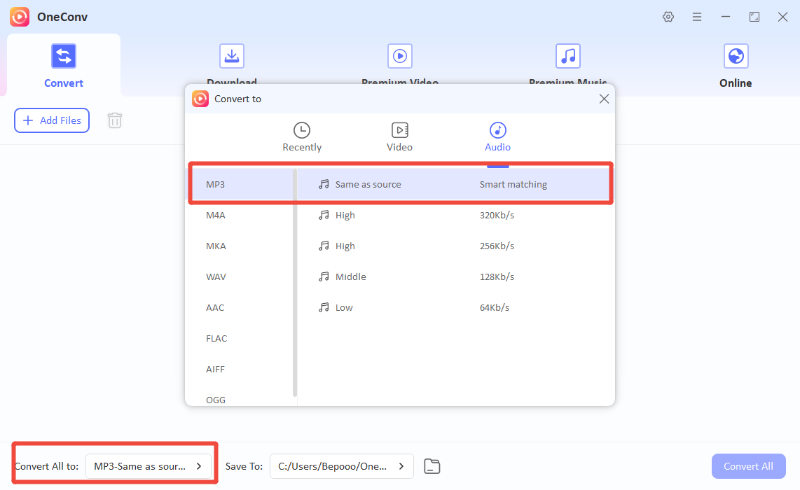Open the settings gear icon
This screenshot has width=800, height=490.
pyautogui.click(x=668, y=17)
